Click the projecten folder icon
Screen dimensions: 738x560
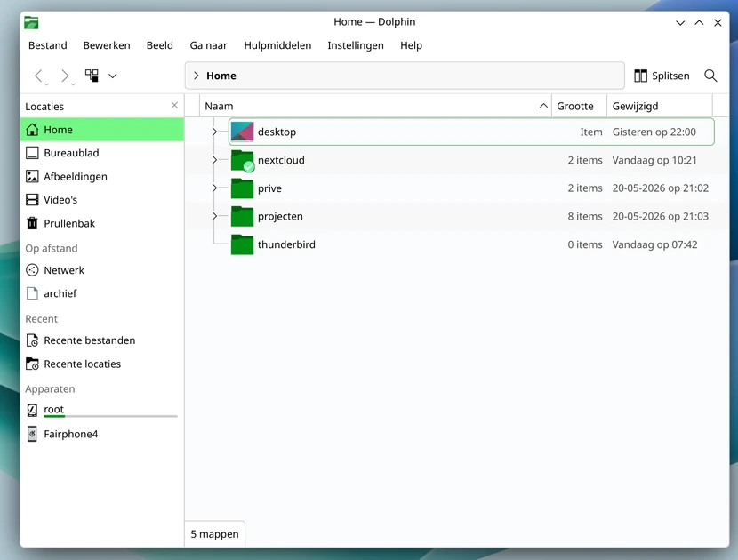click(x=242, y=217)
